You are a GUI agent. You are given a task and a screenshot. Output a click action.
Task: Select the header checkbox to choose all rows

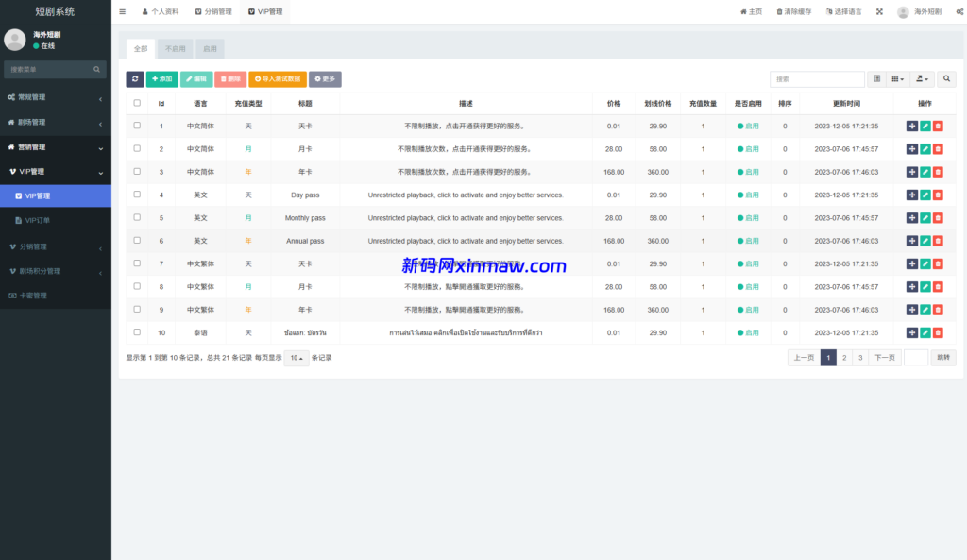click(135, 103)
